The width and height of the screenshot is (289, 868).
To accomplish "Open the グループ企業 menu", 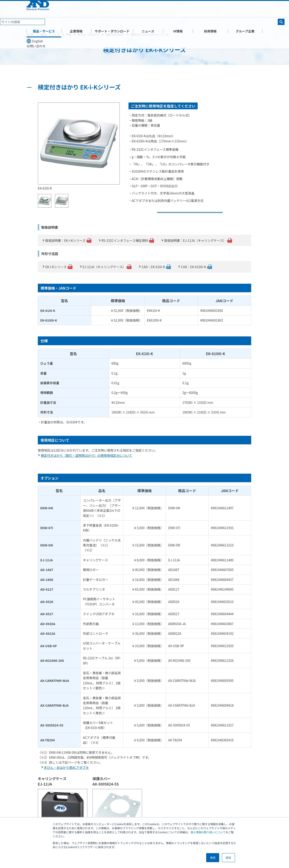I will coord(245,31).
